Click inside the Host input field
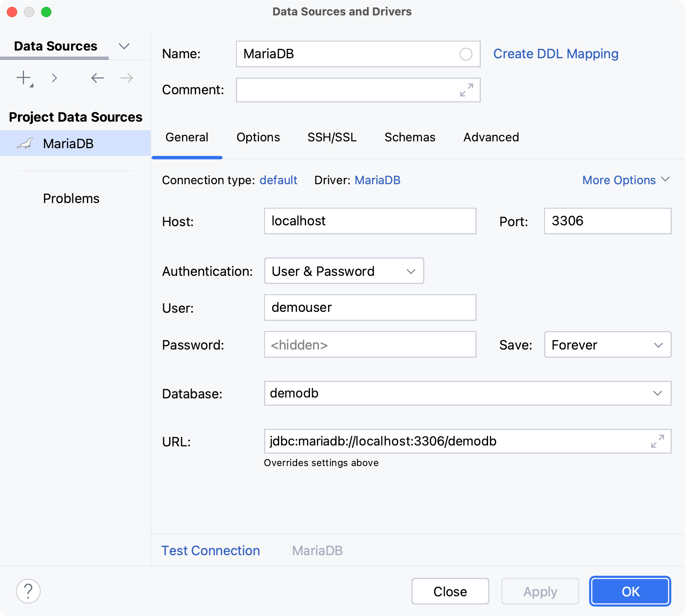This screenshot has width=685, height=616. pyautogui.click(x=369, y=221)
